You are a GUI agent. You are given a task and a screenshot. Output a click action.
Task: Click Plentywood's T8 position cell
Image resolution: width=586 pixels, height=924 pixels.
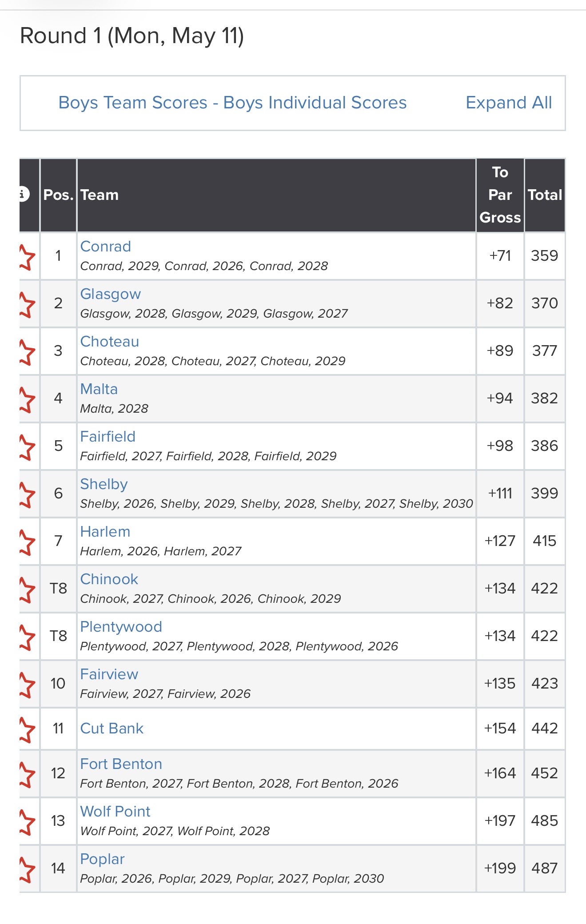coord(58,636)
